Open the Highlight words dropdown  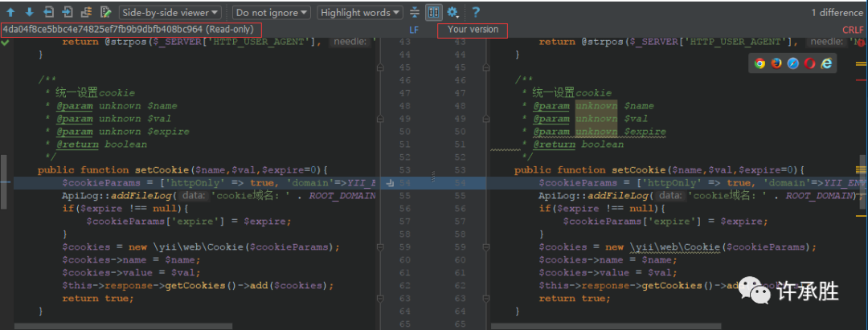click(360, 12)
